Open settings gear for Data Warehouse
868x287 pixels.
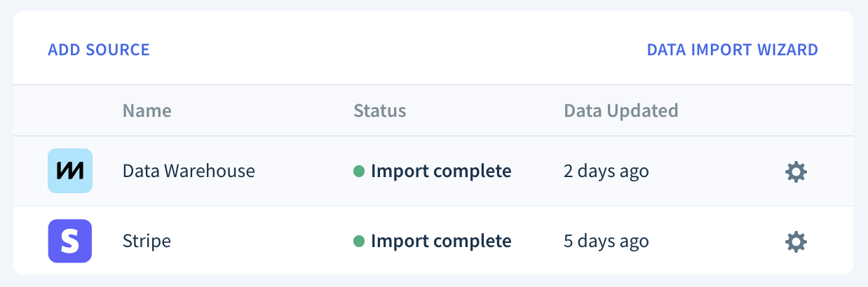796,171
